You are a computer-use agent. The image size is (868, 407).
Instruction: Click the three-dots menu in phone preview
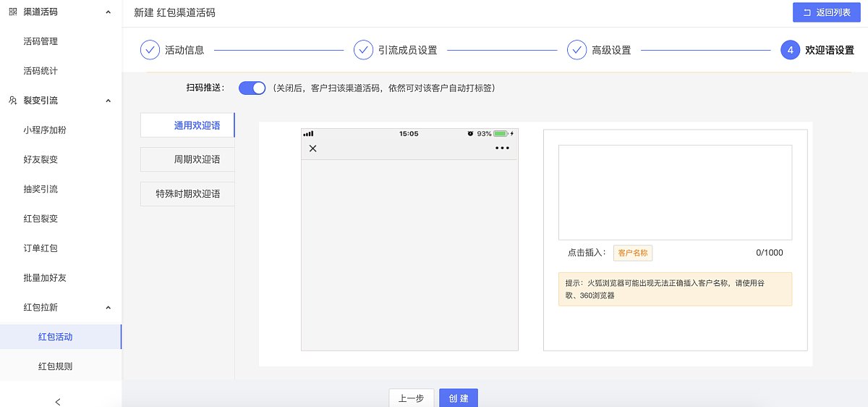[x=502, y=148]
